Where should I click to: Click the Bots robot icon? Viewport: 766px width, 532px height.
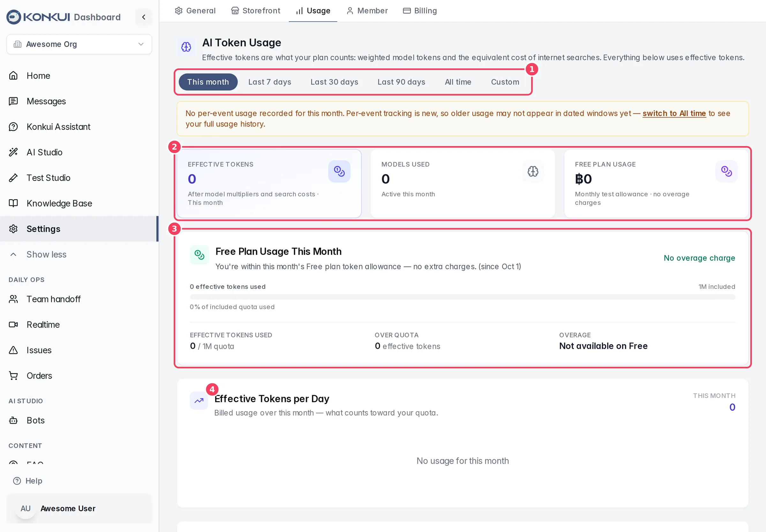pyautogui.click(x=13, y=420)
